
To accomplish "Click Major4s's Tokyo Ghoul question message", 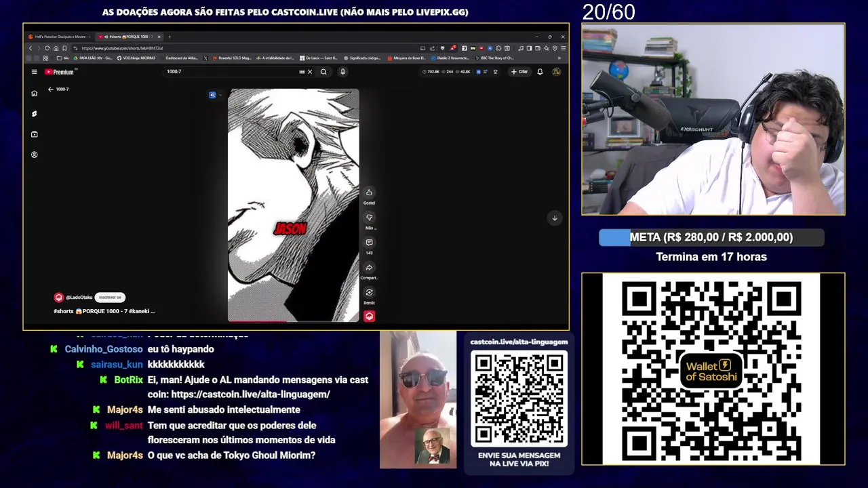I will point(231,455).
